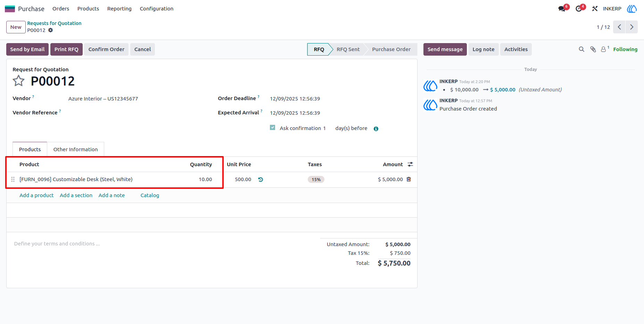Mark P00012 with the star icon

18,81
